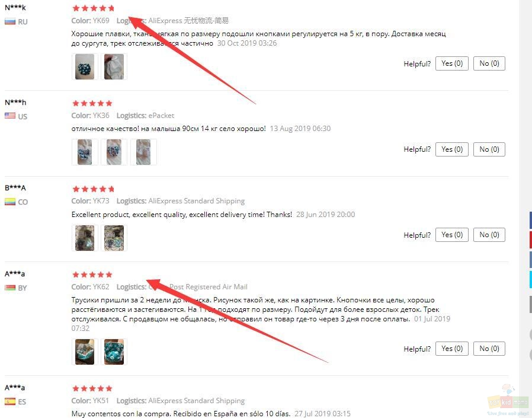Vote Yes (0) on the Belarus A***a review
The image size is (532, 418).
pyautogui.click(x=452, y=349)
